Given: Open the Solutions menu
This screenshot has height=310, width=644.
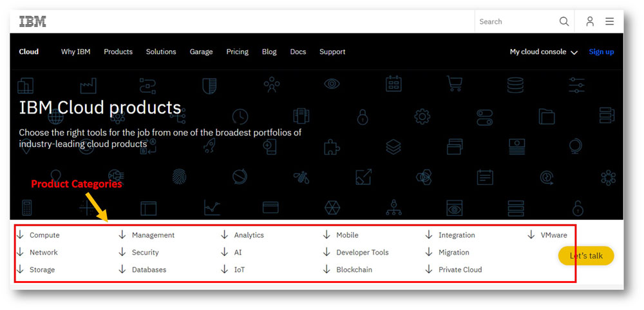Looking at the screenshot, I should point(161,52).
